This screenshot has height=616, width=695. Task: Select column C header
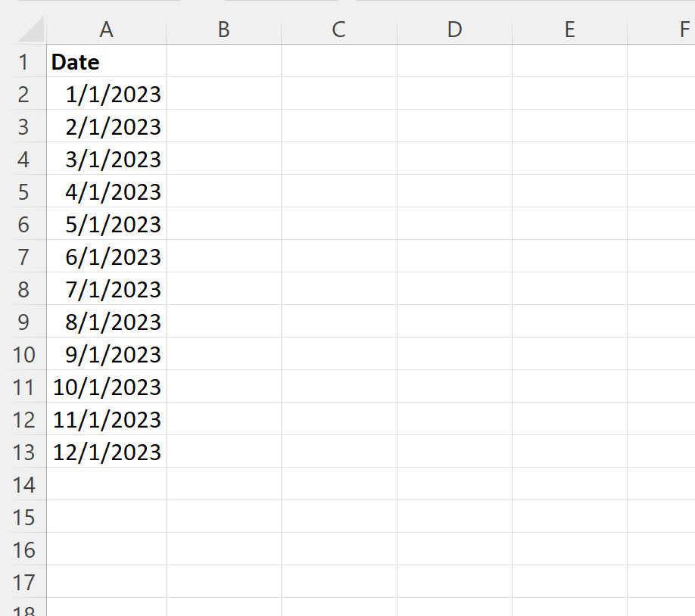pos(338,30)
